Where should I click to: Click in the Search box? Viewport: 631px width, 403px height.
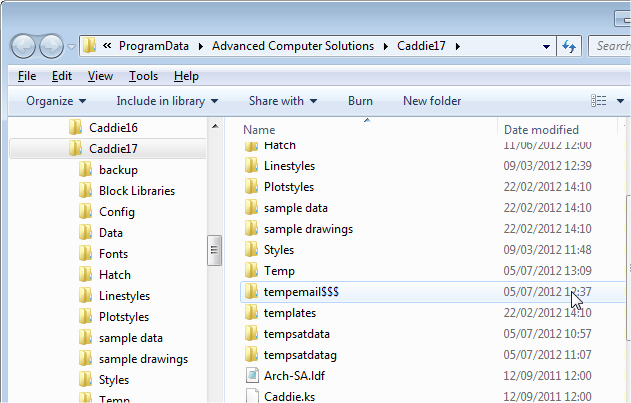pyautogui.click(x=610, y=46)
